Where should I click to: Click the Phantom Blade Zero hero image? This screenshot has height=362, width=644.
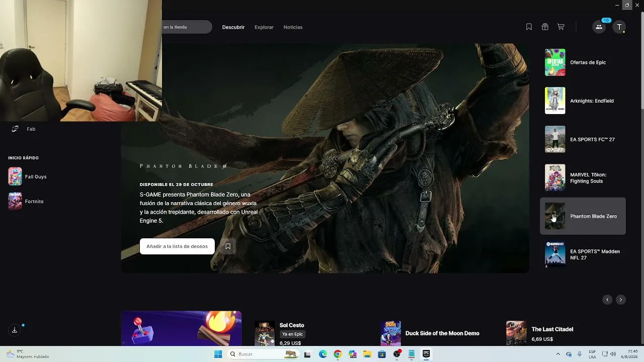point(325,158)
